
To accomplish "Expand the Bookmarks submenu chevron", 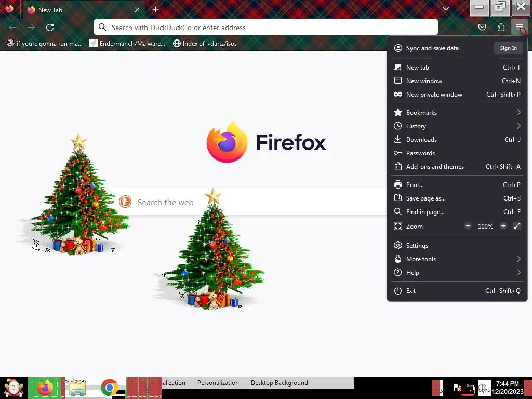I will (518, 112).
